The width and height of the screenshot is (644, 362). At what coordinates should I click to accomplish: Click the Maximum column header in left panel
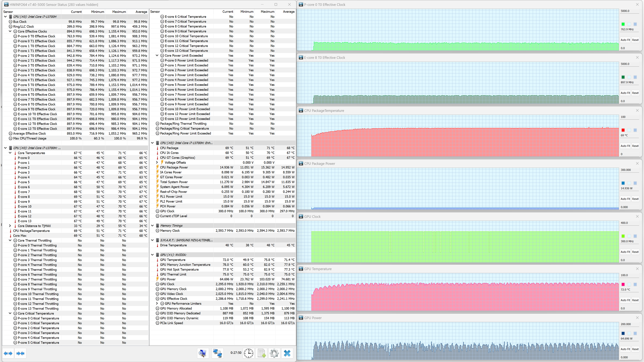tap(119, 12)
